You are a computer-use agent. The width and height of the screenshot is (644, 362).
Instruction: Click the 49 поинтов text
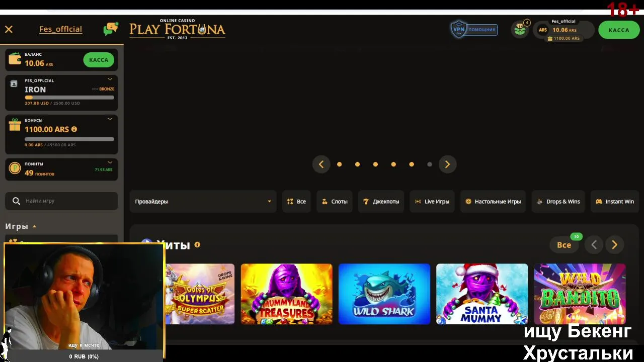pyautogui.click(x=39, y=173)
